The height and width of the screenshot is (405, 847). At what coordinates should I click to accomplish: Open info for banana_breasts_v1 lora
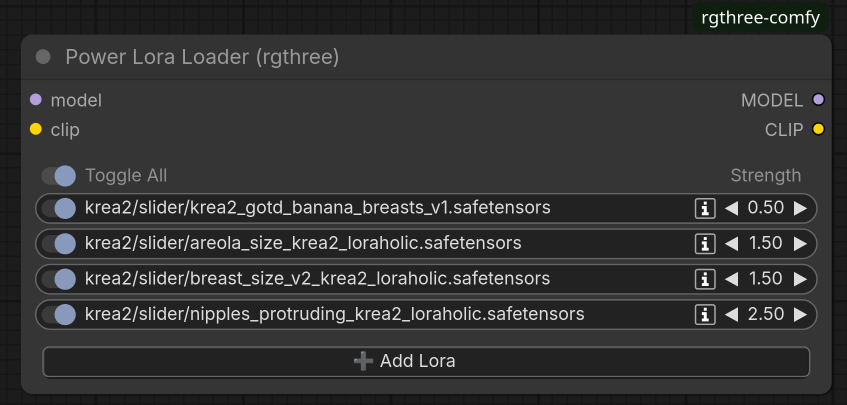(x=705, y=208)
